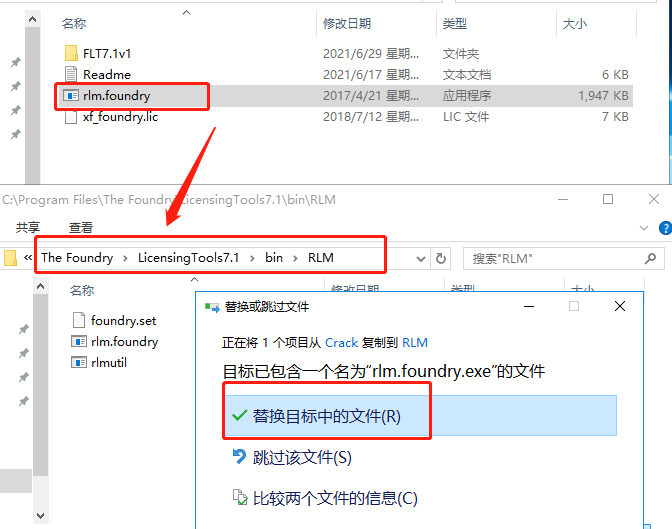This screenshot has height=529, width=672.
Task: Open the address bar history dropdown arrow
Action: tap(421, 259)
